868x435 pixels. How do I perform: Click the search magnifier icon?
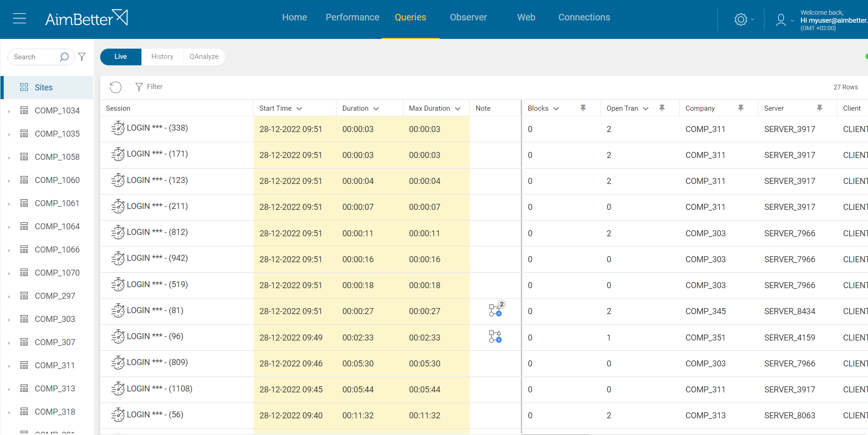coord(64,57)
